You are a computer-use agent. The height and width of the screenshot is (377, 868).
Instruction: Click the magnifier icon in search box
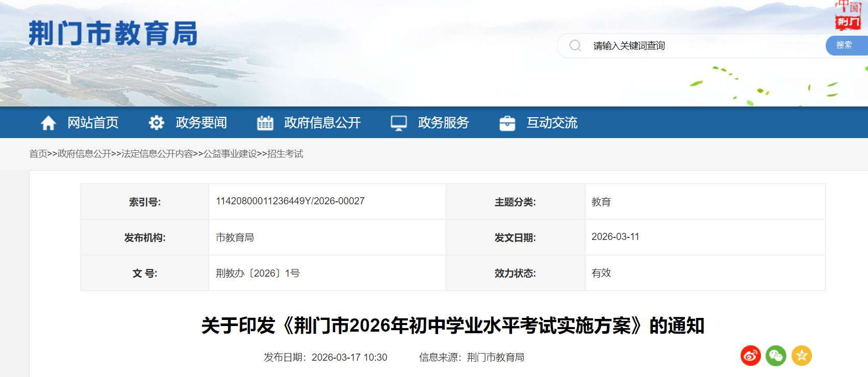575,46
